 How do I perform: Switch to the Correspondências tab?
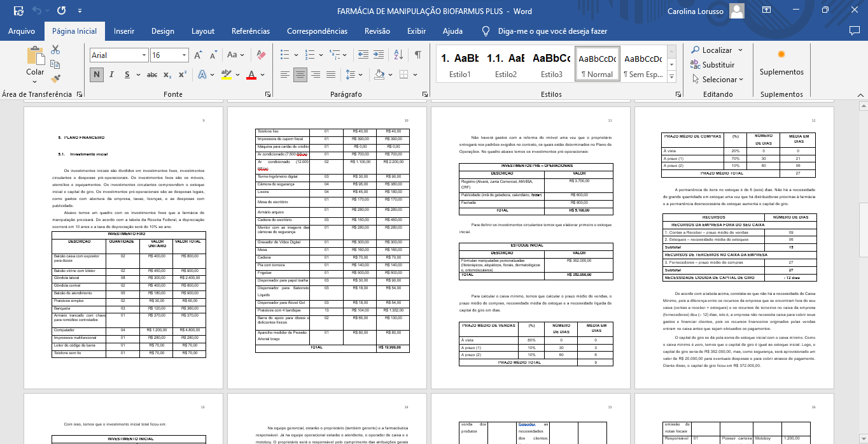(x=318, y=31)
